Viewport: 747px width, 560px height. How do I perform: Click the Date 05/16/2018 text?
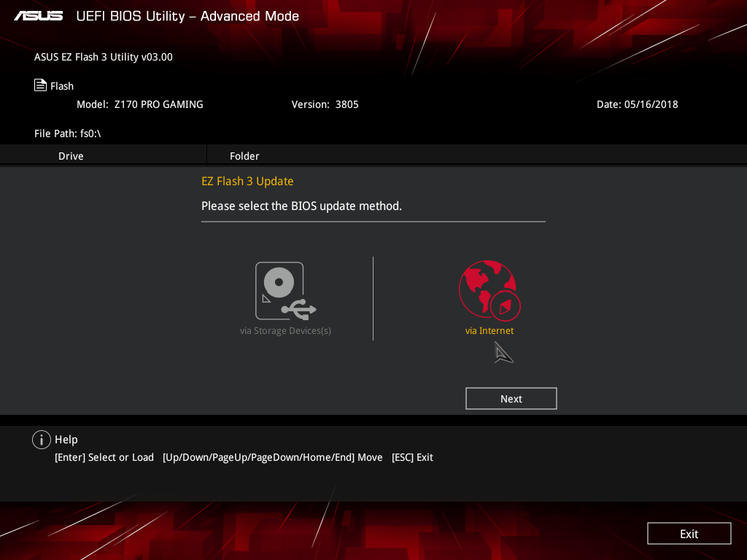[637, 104]
